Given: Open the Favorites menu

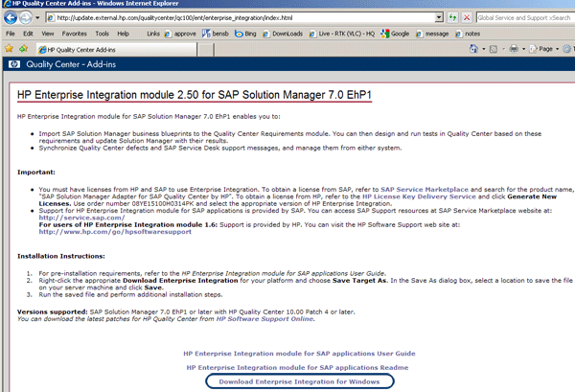Looking at the screenshot, I should [74, 34].
